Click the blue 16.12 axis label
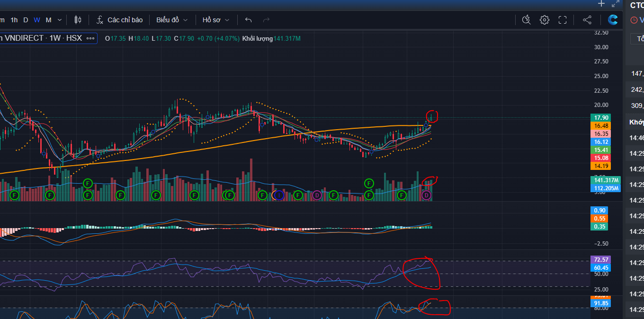The width and height of the screenshot is (644, 319). tap(600, 142)
